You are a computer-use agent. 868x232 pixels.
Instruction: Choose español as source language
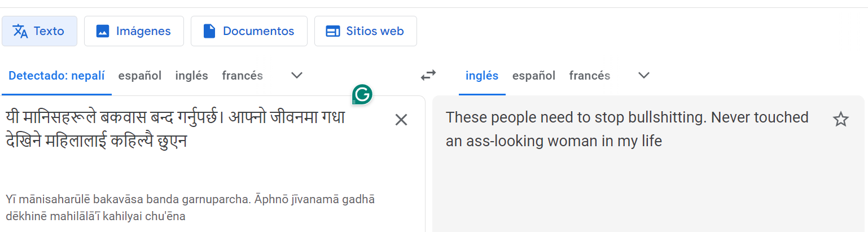click(x=140, y=76)
